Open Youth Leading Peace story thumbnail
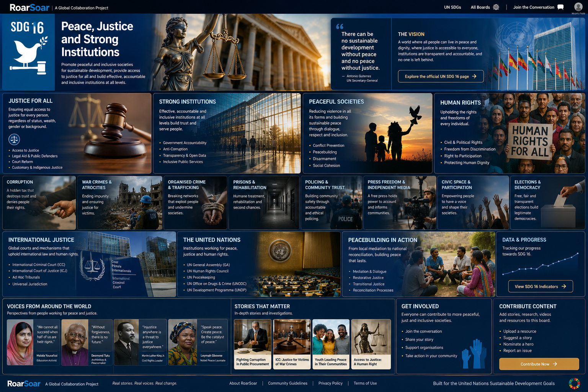 331,344
